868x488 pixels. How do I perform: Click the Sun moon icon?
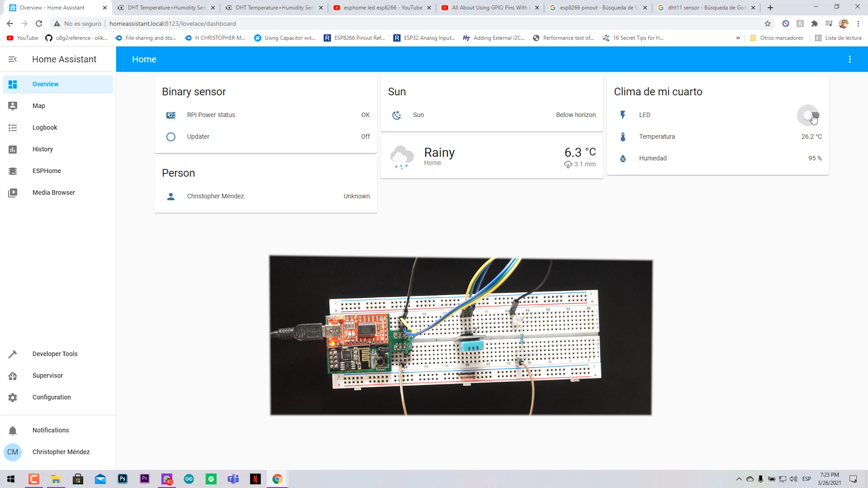coord(397,115)
